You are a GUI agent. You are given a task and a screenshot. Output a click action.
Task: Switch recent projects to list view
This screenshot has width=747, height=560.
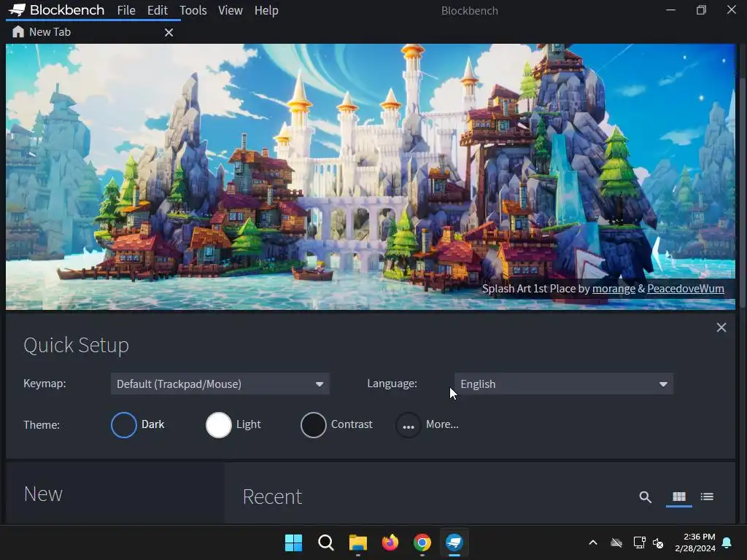pos(707,497)
